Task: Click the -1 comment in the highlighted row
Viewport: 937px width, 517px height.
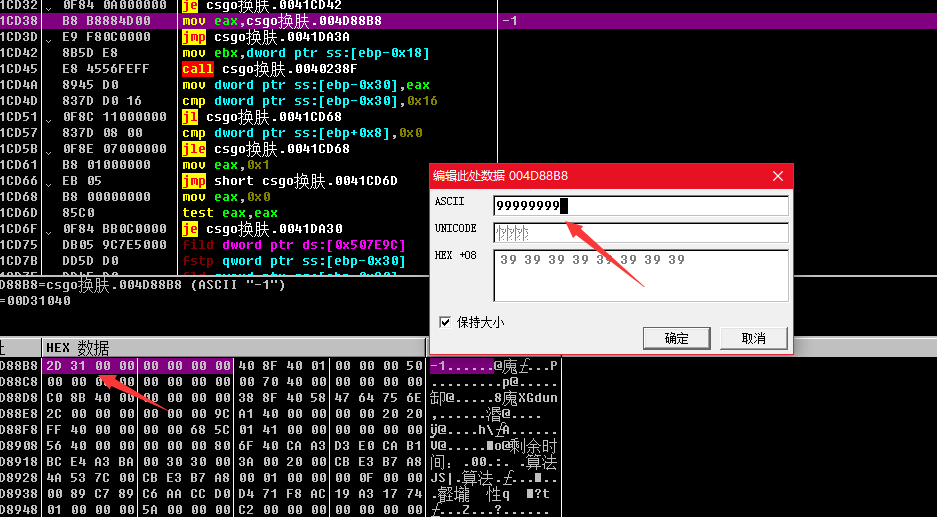Action: point(510,21)
